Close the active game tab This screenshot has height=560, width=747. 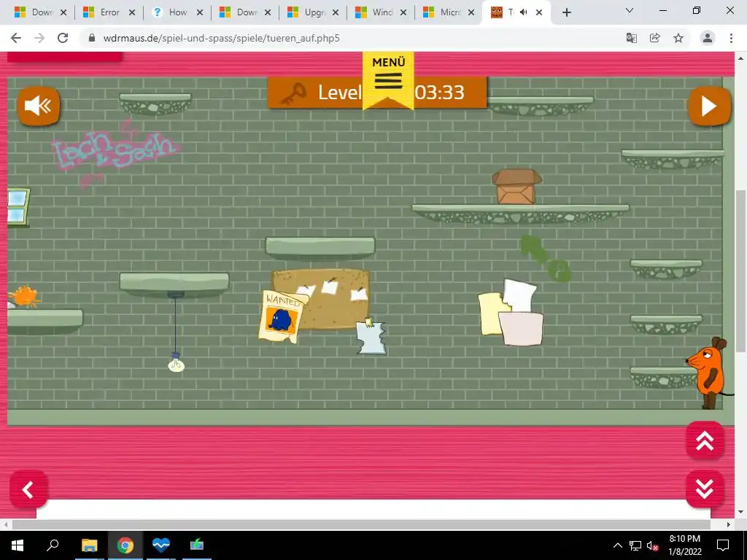pos(539,12)
